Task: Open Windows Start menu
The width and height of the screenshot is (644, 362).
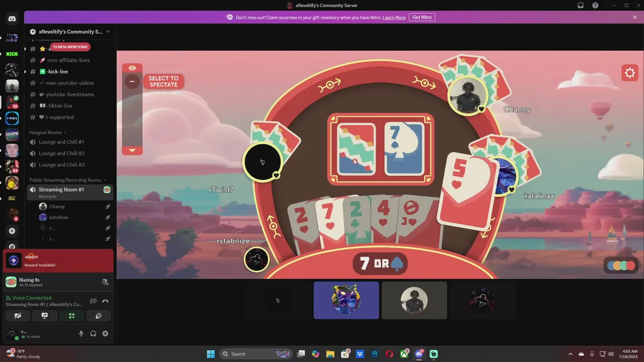Action: pos(211,354)
